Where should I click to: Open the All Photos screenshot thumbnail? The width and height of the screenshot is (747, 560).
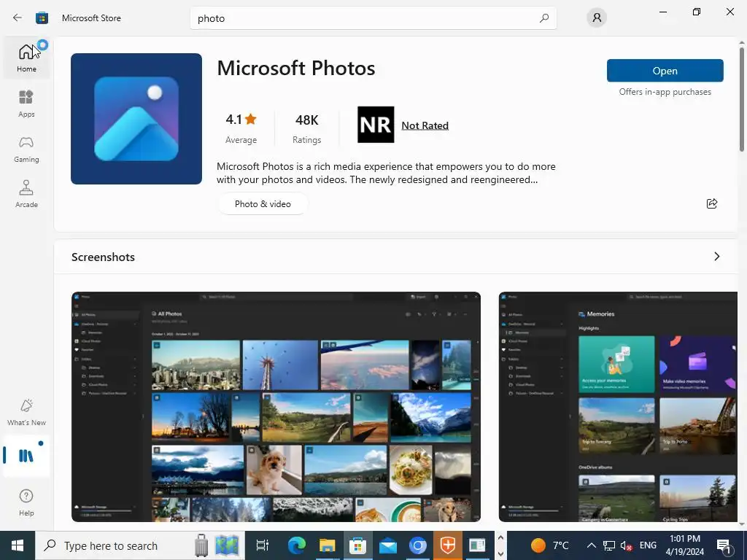276,407
